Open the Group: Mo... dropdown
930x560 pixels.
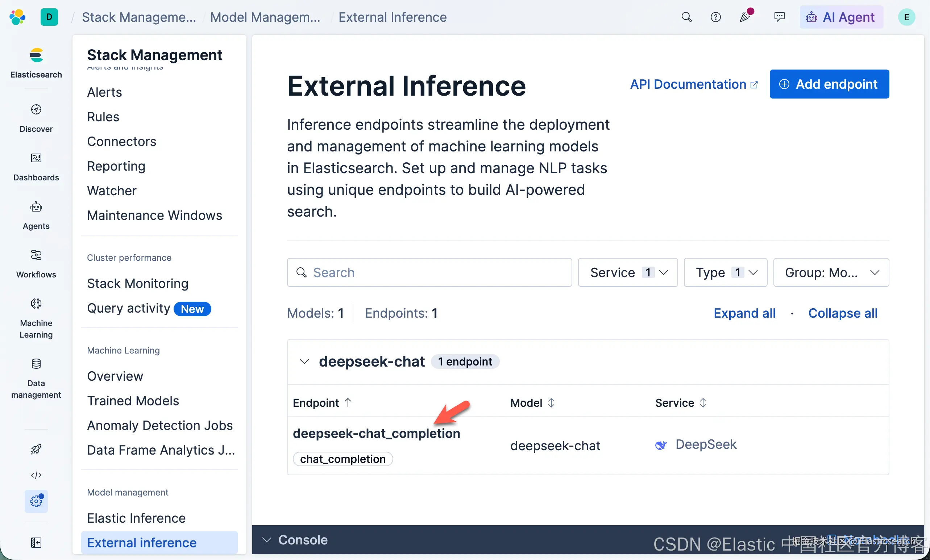point(831,272)
